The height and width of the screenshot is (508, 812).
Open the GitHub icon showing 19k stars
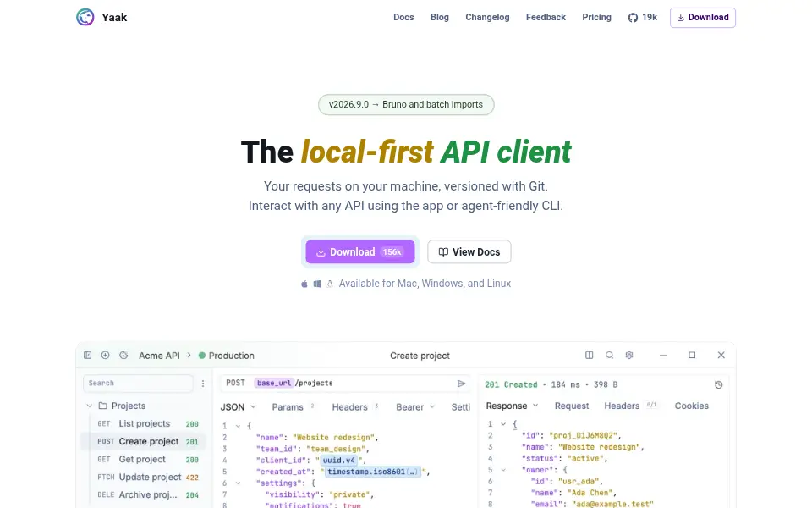pos(633,18)
